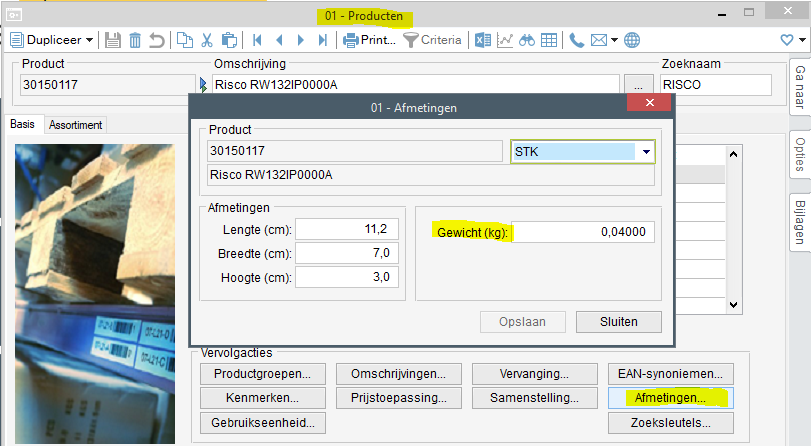Open EAN-synoniemen follow-up action
Image resolution: width=811 pixels, height=446 pixels.
[x=670, y=374]
